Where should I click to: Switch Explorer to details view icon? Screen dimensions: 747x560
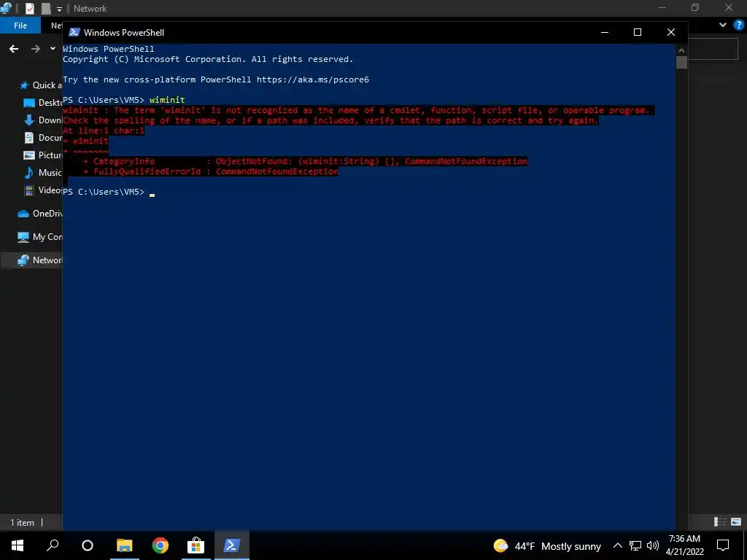720,522
